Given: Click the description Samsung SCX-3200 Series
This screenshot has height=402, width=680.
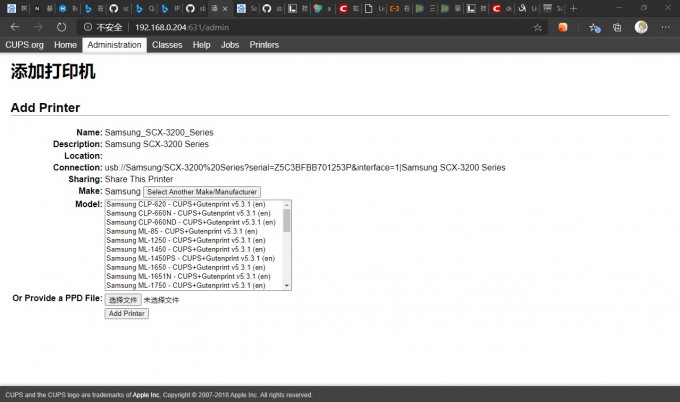Looking at the screenshot, I should point(157,144).
